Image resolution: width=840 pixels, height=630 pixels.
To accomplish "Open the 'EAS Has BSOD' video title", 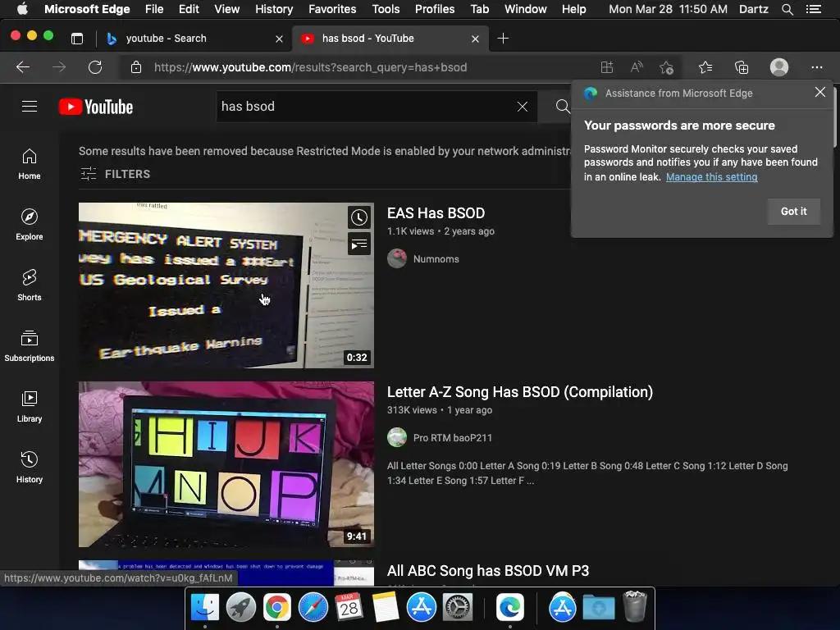I will click(x=436, y=213).
